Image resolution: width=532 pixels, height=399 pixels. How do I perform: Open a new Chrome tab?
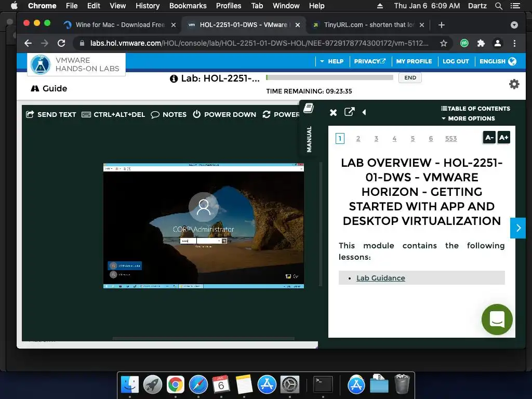442,25
